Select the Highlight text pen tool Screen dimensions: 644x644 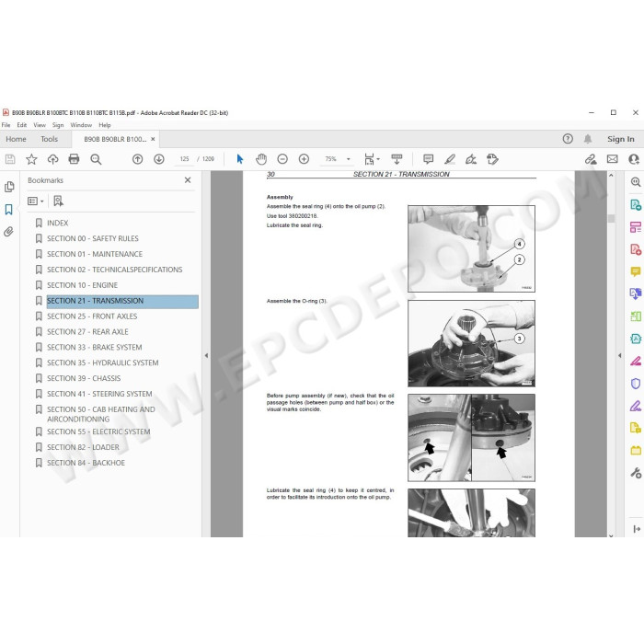[x=450, y=159]
